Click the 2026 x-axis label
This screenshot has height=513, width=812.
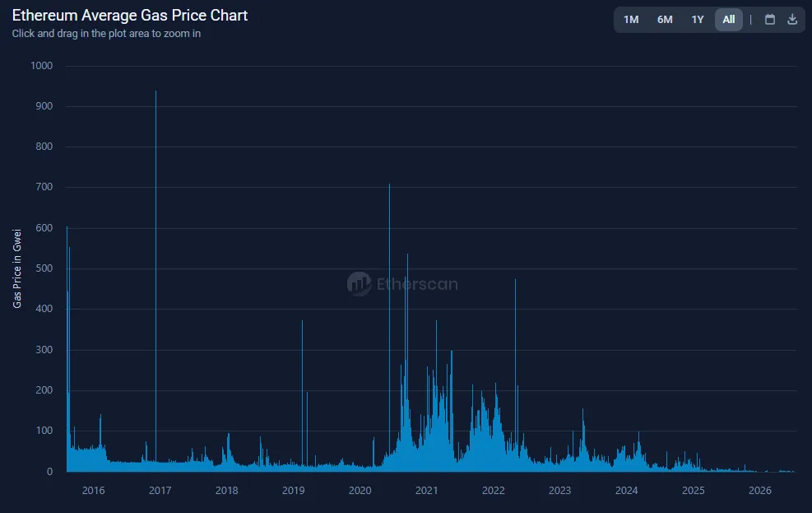click(x=759, y=490)
